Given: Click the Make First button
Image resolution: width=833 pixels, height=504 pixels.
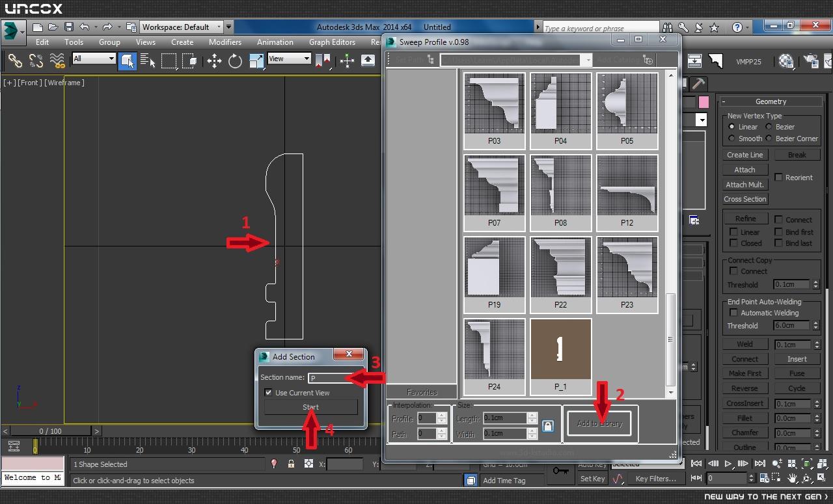Looking at the screenshot, I should [745, 373].
